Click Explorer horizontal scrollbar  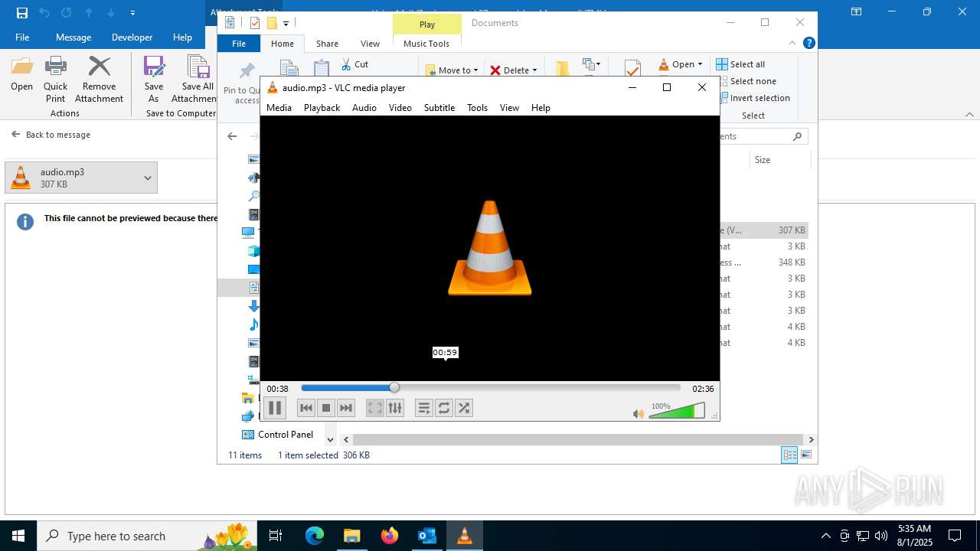pyautogui.click(x=579, y=439)
